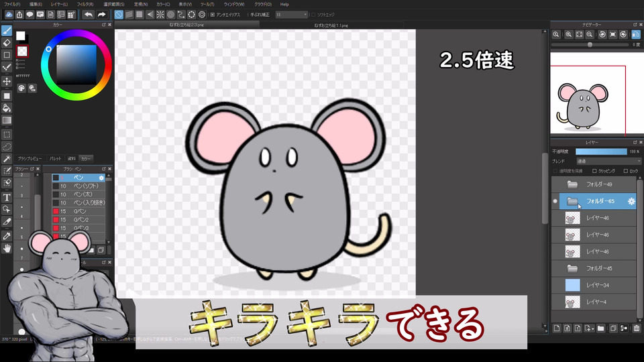Toggle visibility of フォルダー65

coord(555,201)
